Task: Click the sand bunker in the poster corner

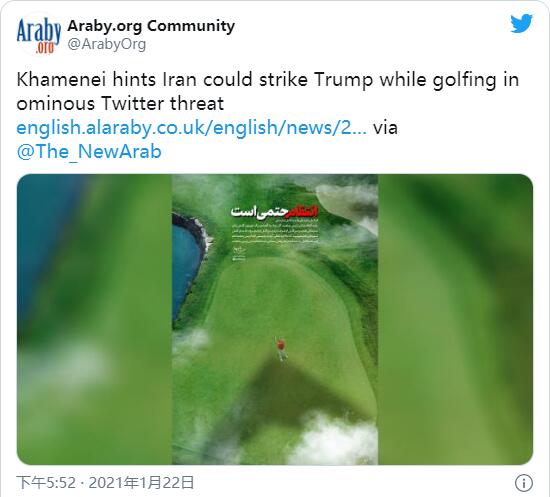Action: pyautogui.click(x=347, y=203)
